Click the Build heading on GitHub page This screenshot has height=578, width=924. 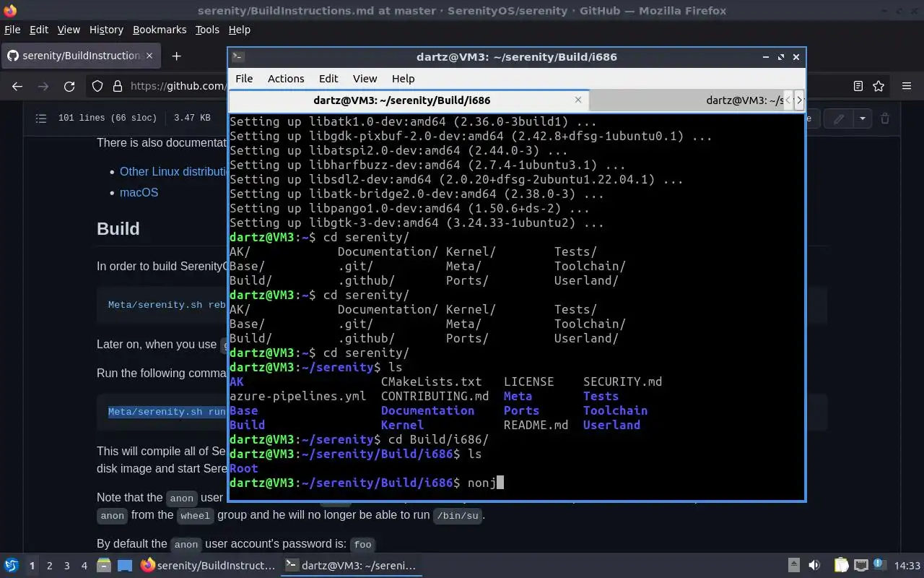pyautogui.click(x=118, y=228)
